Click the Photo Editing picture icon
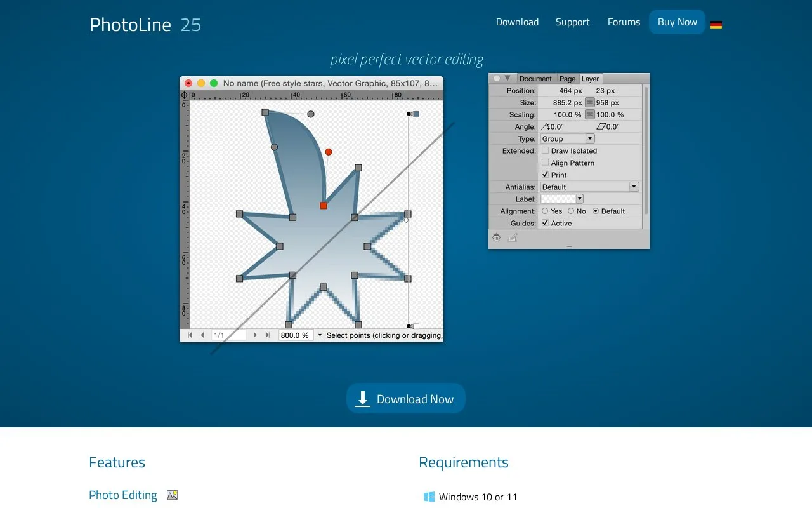Viewport: 812px width, 508px height. (x=172, y=495)
